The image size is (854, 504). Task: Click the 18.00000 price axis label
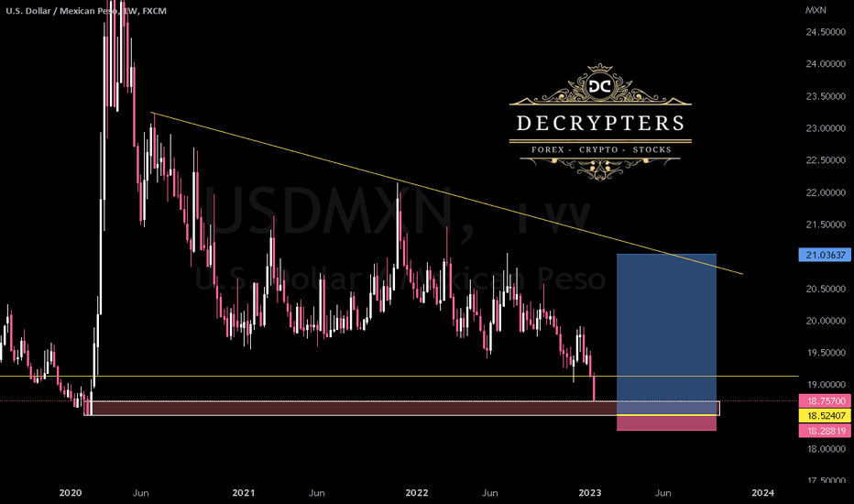click(826, 449)
